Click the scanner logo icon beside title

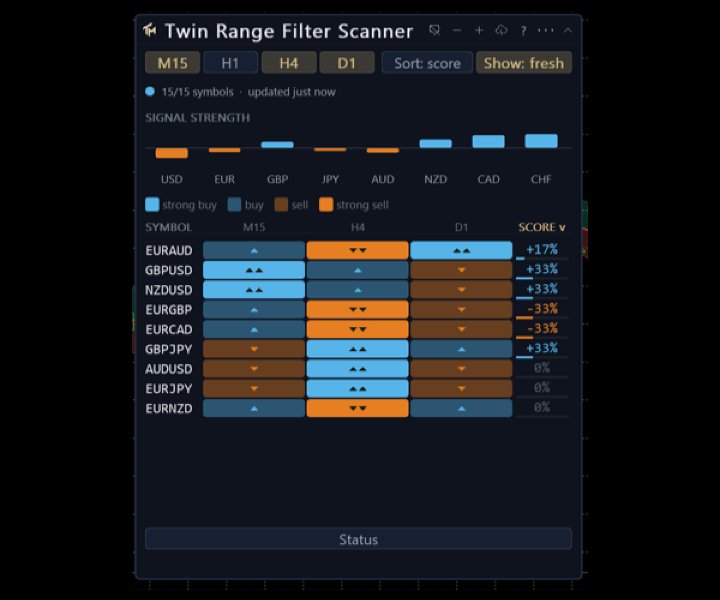point(149,30)
